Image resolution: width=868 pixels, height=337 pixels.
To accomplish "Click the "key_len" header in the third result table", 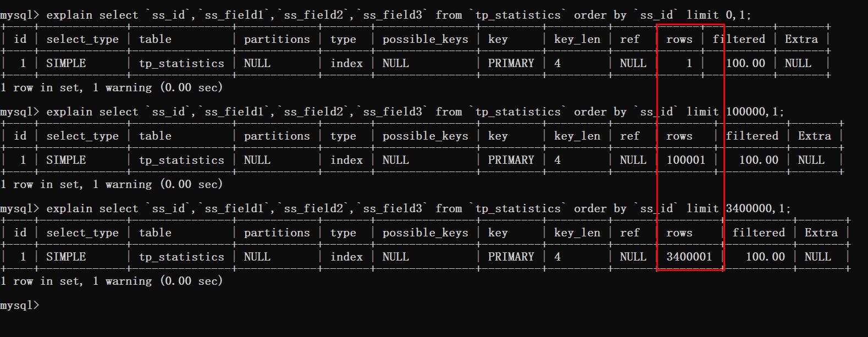I will [x=577, y=233].
